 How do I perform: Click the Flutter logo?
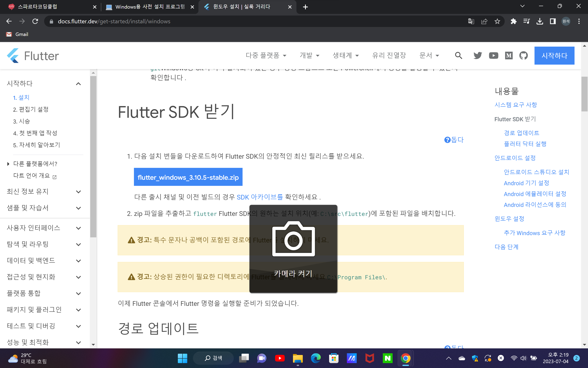click(x=33, y=56)
